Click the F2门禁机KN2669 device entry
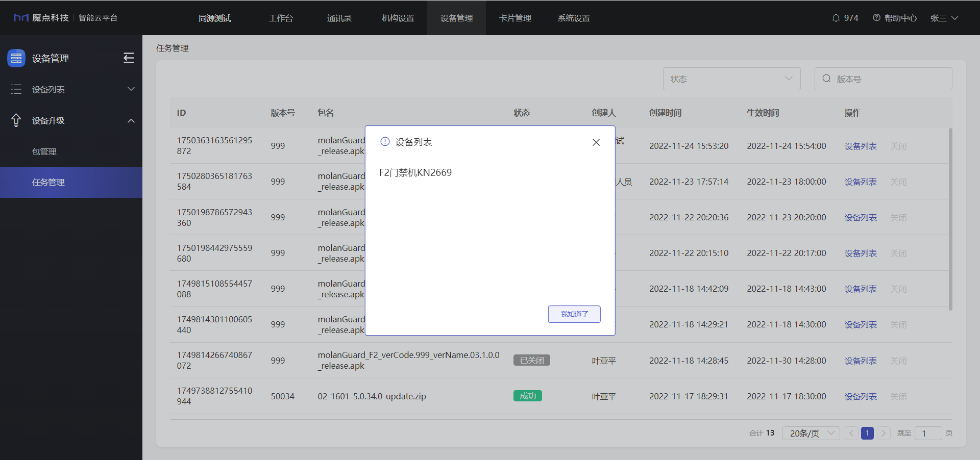Viewport: 980px width, 460px height. pos(415,172)
